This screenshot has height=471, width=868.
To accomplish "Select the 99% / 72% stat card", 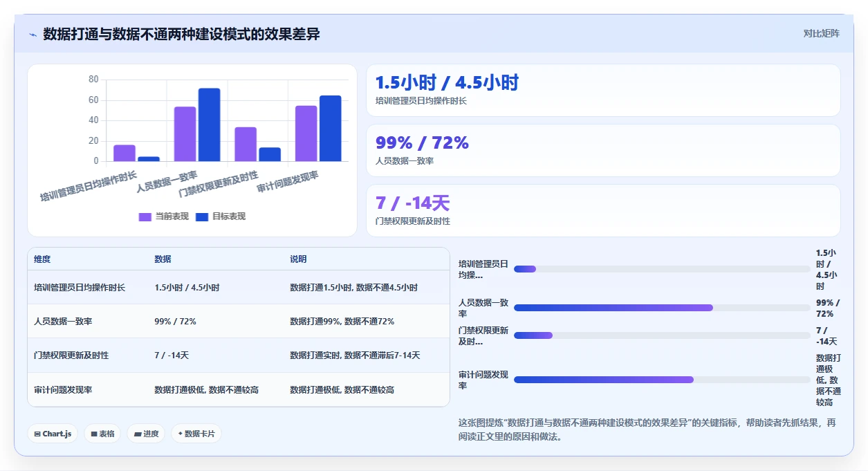I will pos(603,151).
